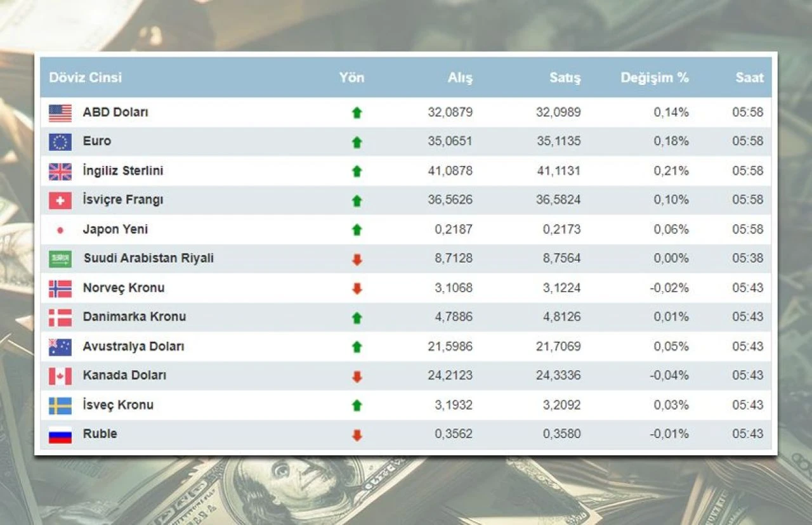Click the Saudi Arabia flag icon
Screen dimensions: 812x525
click(x=60, y=258)
